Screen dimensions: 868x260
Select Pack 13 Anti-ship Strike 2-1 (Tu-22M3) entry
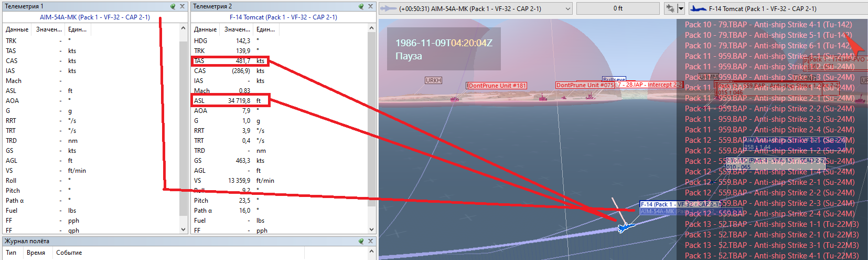coord(771,235)
